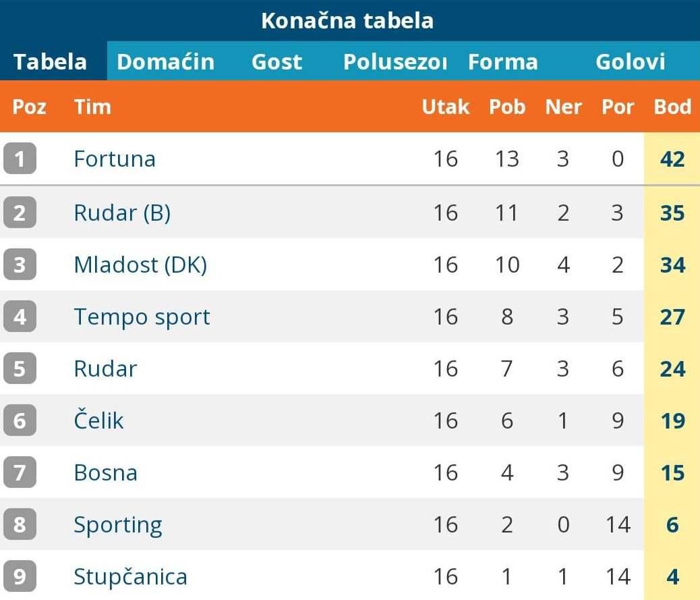Screen dimensions: 700x600
Task: Open Rudar (B) team page
Action: (x=122, y=213)
